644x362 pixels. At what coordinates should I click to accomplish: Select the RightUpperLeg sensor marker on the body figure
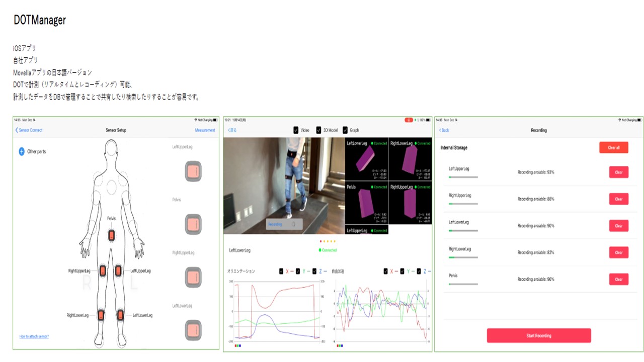[102, 270]
